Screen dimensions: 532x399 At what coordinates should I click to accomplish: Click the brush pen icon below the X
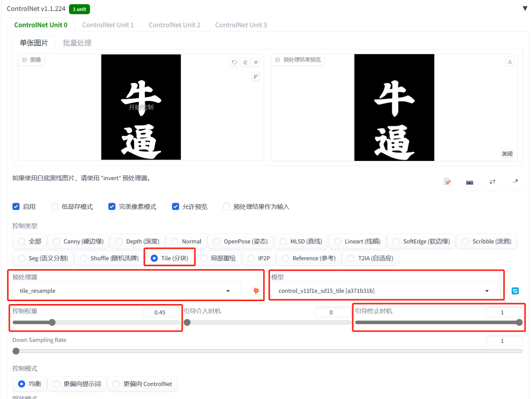tap(256, 76)
